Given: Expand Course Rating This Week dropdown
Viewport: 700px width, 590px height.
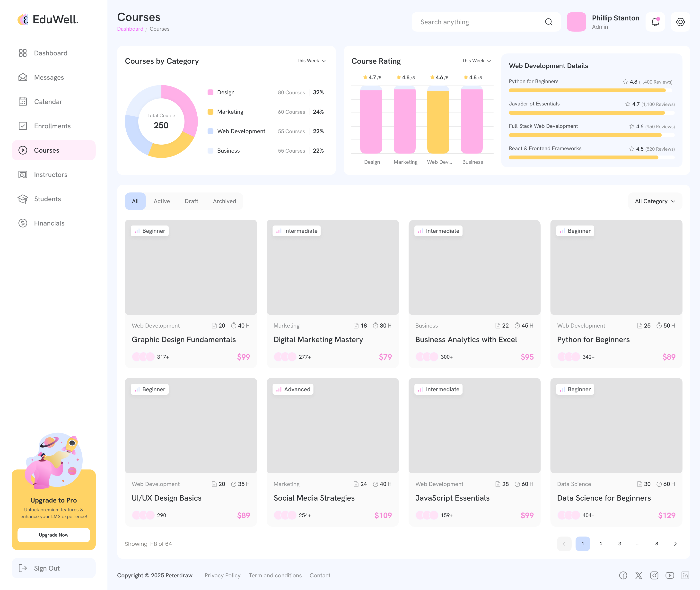Looking at the screenshot, I should coord(476,61).
